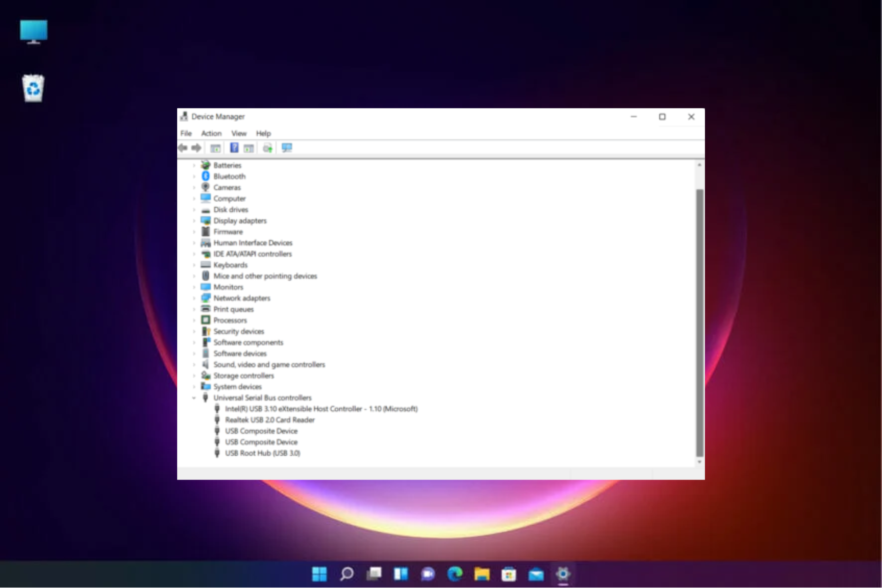This screenshot has height=588, width=882.
Task: Click the Scan for hardware changes icon
Action: point(287,148)
